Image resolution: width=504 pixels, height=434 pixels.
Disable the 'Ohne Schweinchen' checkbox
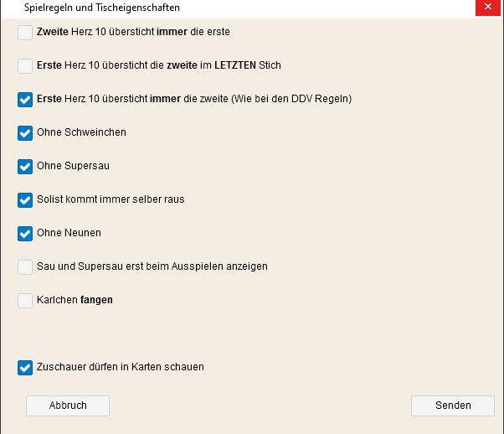tap(25, 133)
